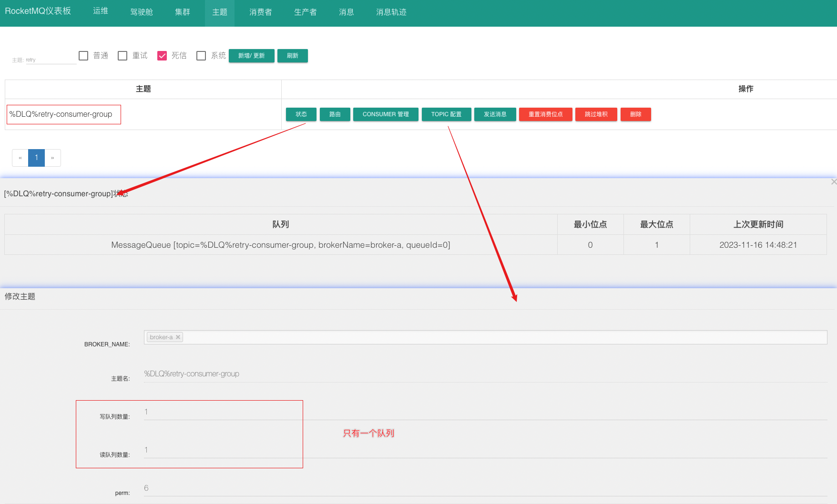The width and height of the screenshot is (837, 504).
Task: Click the 上次更新时间 column header
Action: pos(758,224)
